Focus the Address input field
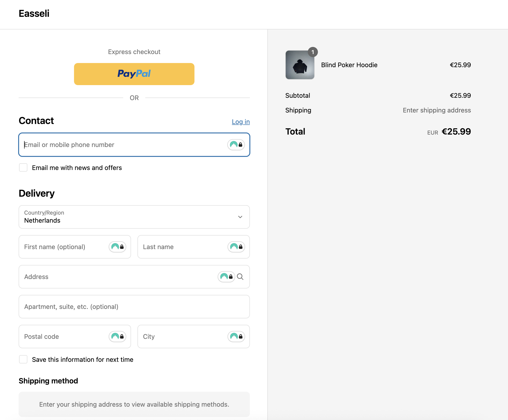 click(x=134, y=276)
